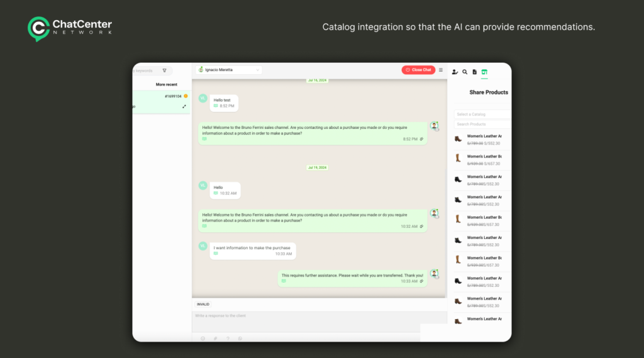The width and height of the screenshot is (644, 358).
Task: Open the document notes icon in right panel
Action: (475, 72)
